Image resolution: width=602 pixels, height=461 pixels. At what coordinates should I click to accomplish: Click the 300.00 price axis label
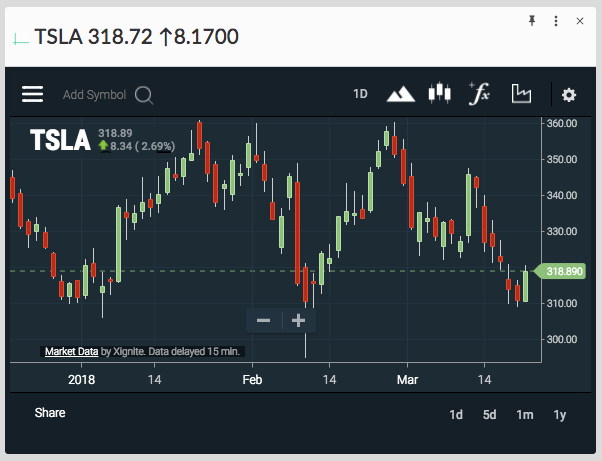pos(562,339)
